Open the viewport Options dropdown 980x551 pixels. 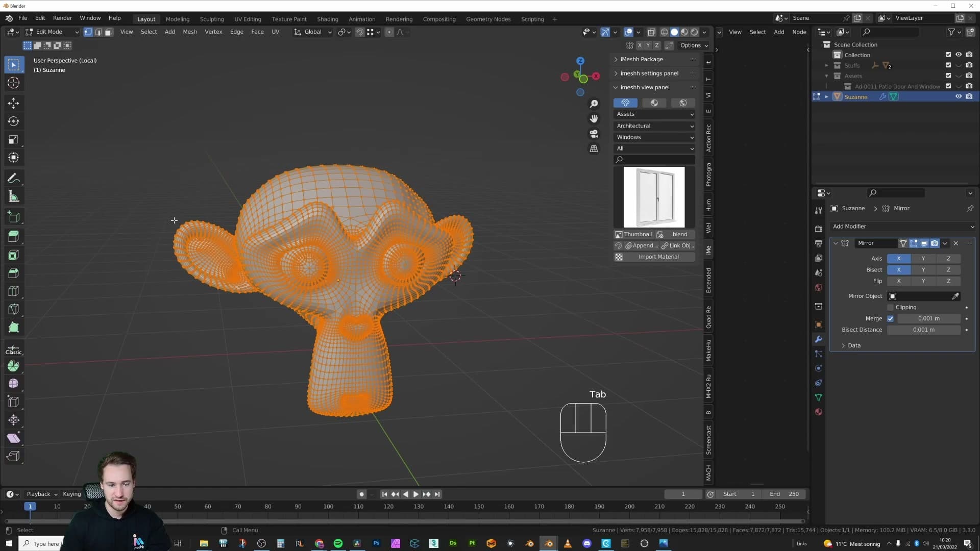[x=695, y=45]
